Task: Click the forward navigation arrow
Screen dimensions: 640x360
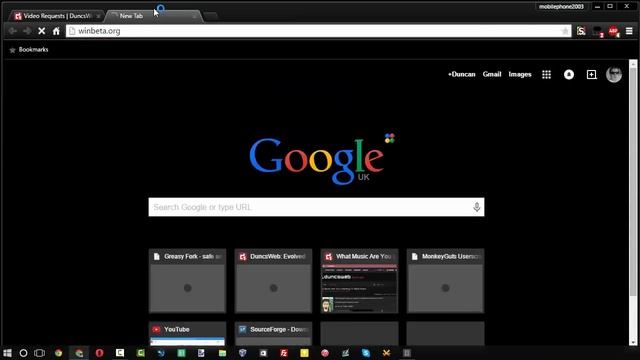Action: click(27, 31)
